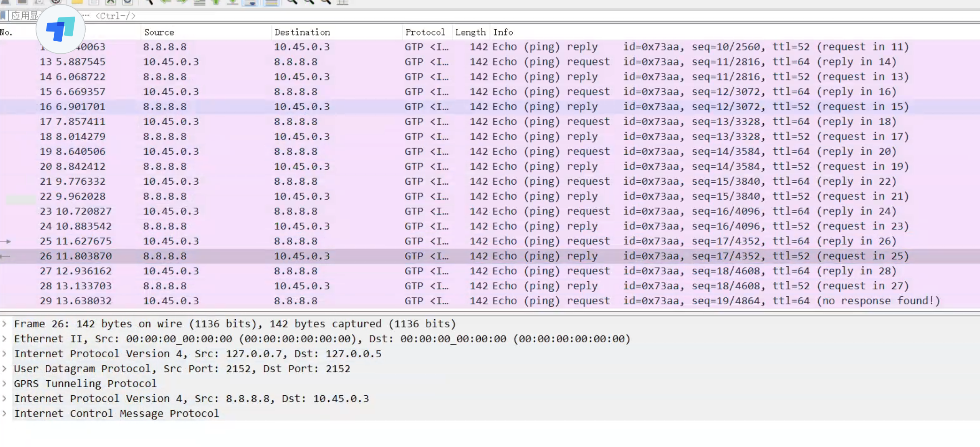Sort by the Source column header
This screenshot has height=447, width=980.
point(159,32)
